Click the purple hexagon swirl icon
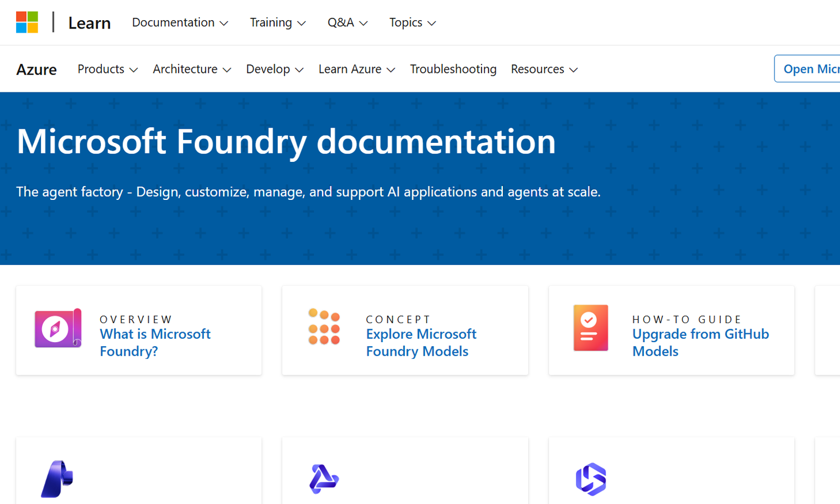840x504 pixels. (x=591, y=479)
